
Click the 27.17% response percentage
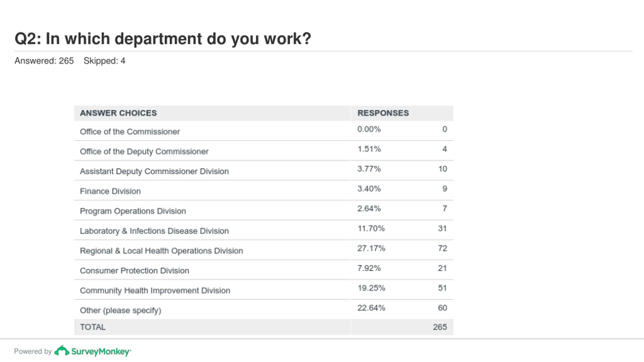click(371, 248)
